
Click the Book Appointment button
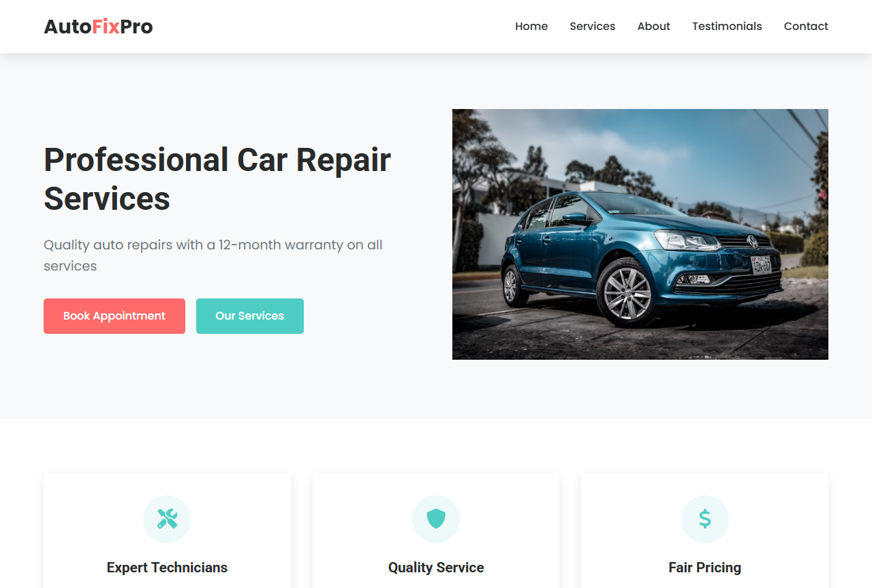click(x=114, y=316)
